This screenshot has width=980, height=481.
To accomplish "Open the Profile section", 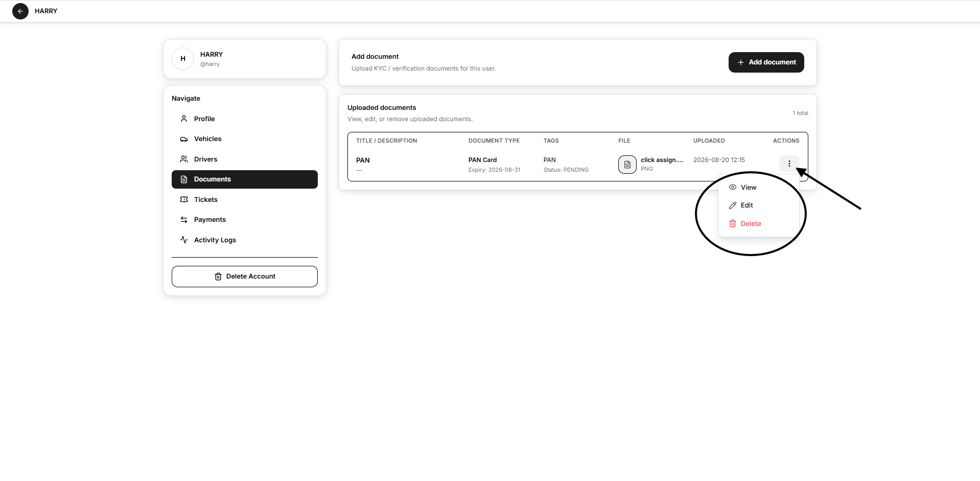I will click(x=245, y=119).
